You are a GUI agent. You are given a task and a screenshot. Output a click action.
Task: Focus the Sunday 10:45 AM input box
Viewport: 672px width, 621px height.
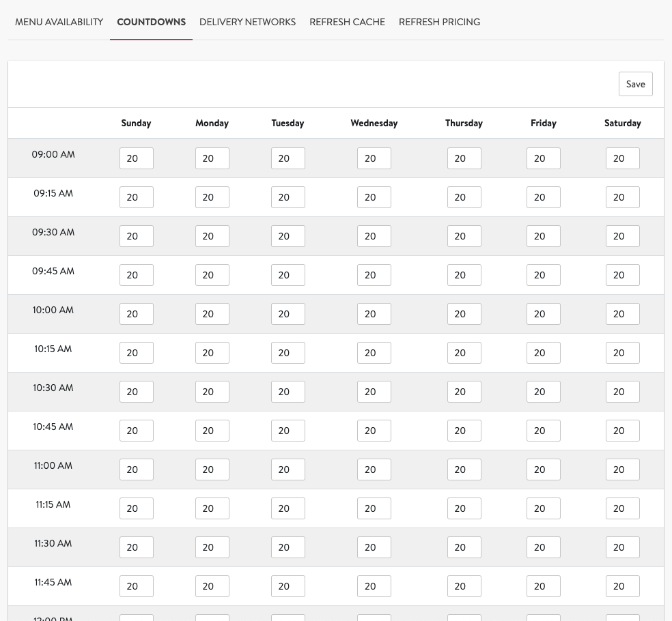click(x=136, y=431)
